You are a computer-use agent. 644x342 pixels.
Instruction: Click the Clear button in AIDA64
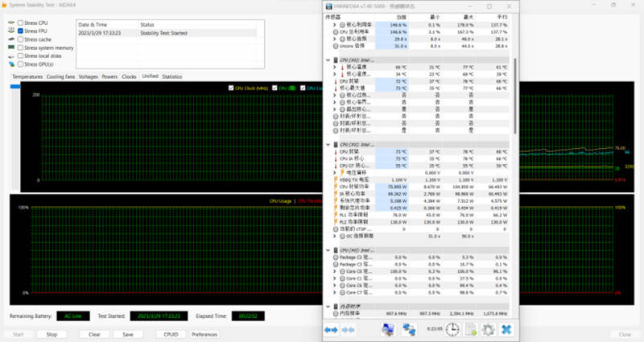tap(94, 335)
